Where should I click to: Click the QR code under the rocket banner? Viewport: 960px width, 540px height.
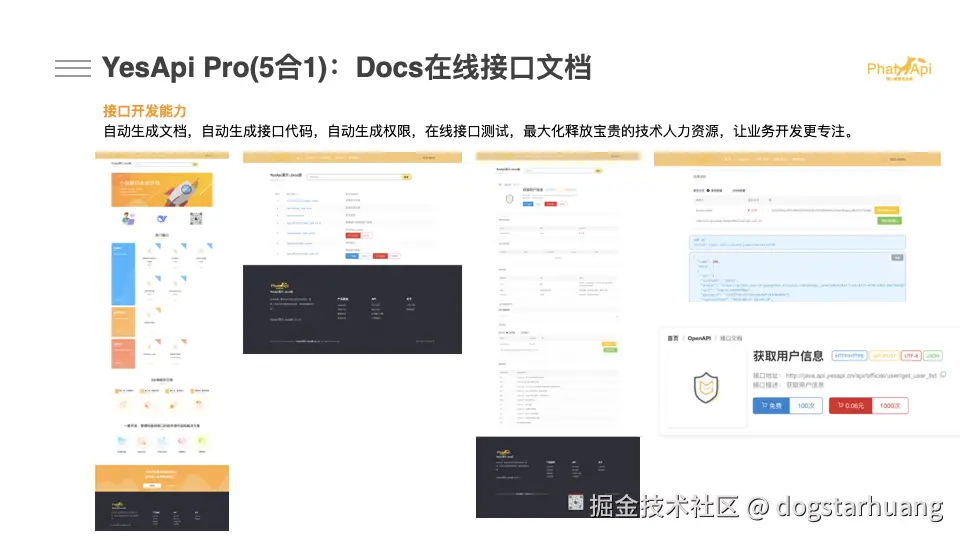click(x=196, y=219)
